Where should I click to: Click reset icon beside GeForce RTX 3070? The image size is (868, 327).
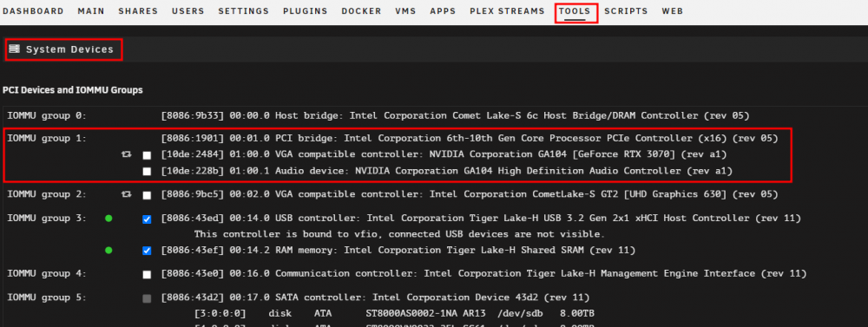pyautogui.click(x=127, y=155)
